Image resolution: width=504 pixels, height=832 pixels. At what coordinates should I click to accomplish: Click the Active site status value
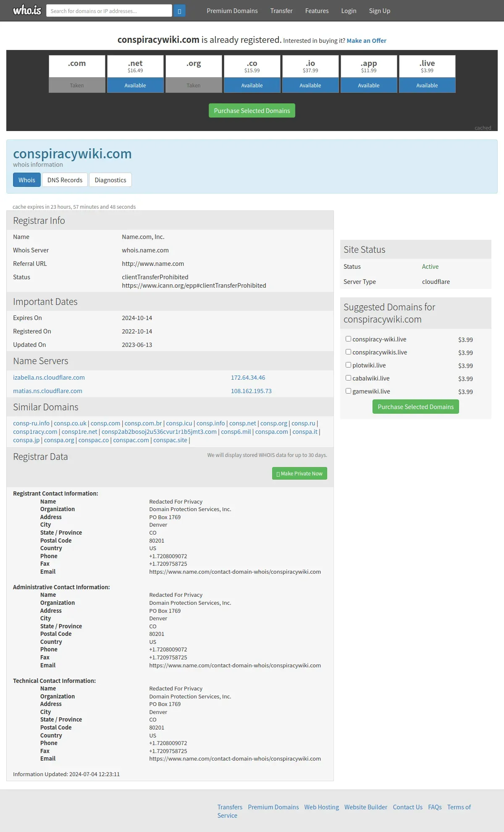(x=430, y=267)
